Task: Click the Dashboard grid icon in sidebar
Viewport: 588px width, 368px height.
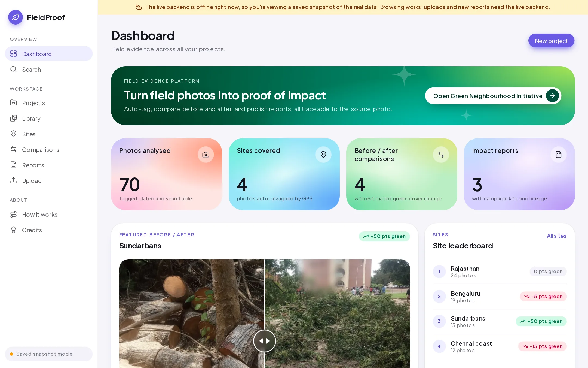Action: (x=13, y=54)
